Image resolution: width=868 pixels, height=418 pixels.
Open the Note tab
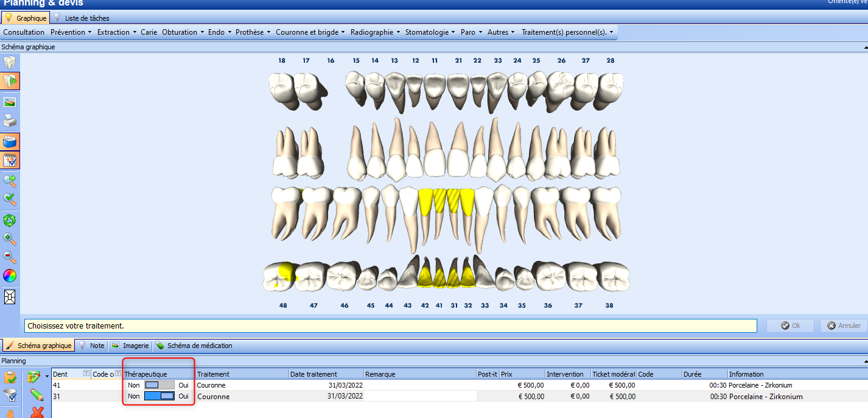pyautogui.click(x=91, y=346)
